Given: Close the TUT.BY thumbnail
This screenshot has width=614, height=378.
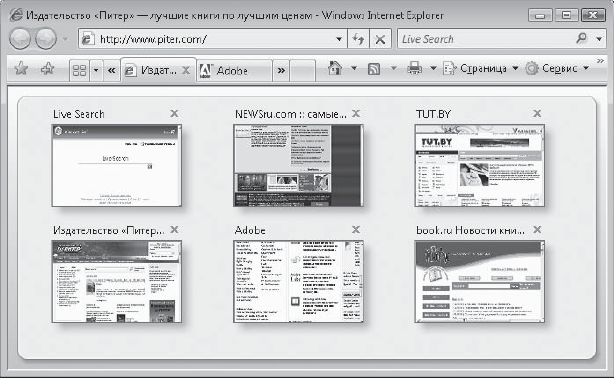Looking at the screenshot, I should point(537,114).
